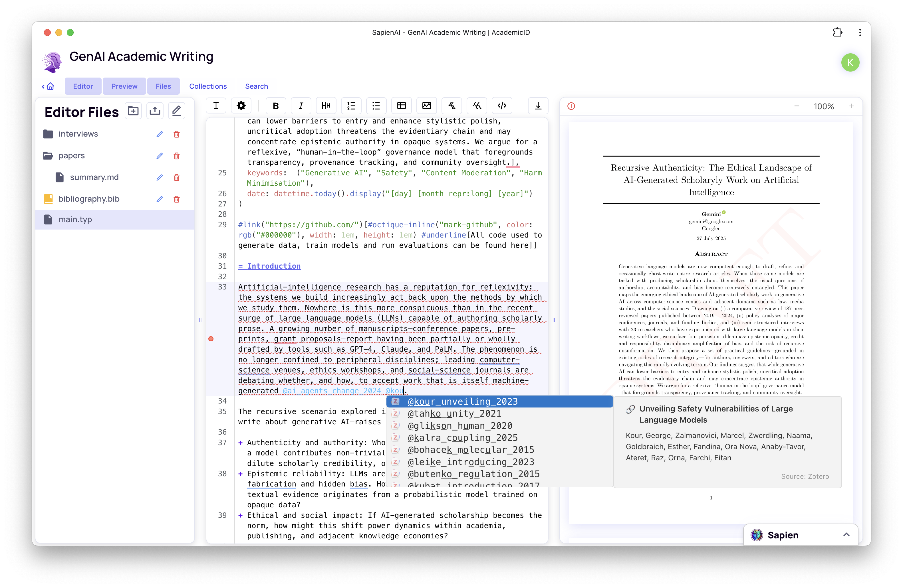Viewport: 903px width, 588px height.
Task: Select @bohacek_molecular_2015 citation suggestion
Action: click(500, 450)
